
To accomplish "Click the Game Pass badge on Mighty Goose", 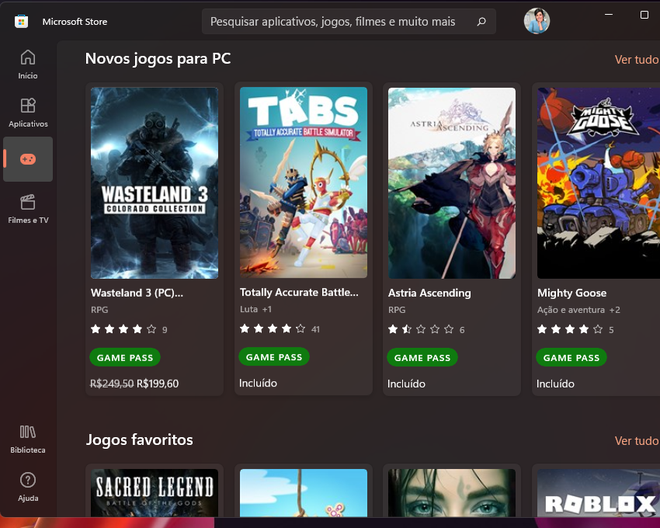I will (x=571, y=357).
